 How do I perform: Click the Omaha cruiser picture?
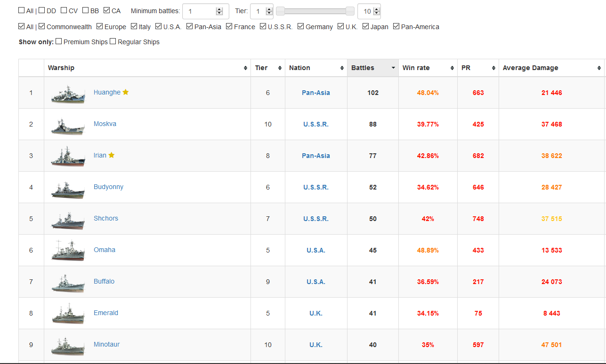click(x=68, y=251)
